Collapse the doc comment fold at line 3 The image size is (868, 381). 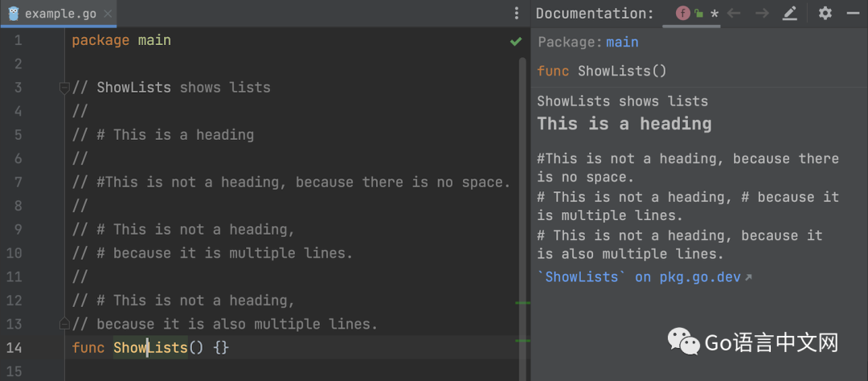click(64, 88)
